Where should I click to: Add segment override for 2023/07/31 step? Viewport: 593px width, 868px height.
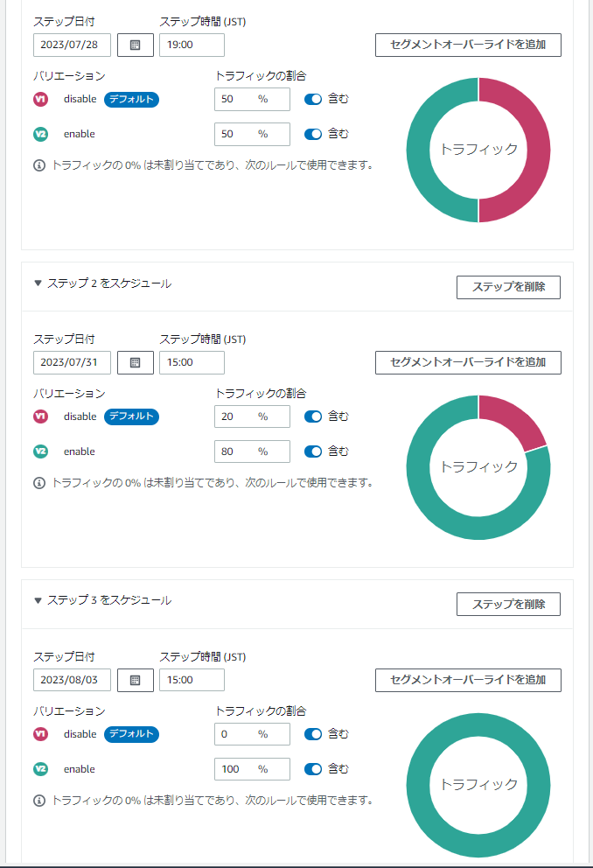468,362
